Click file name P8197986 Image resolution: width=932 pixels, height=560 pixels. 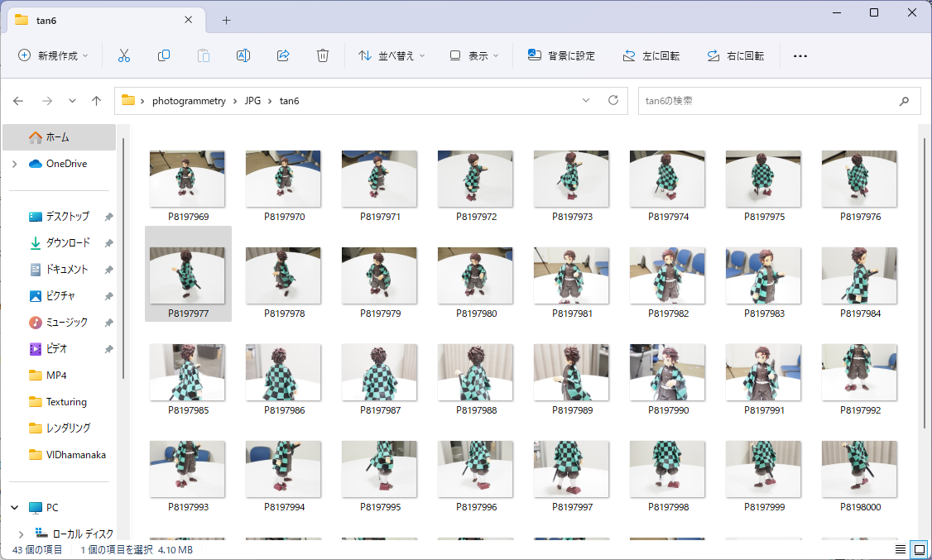click(284, 410)
